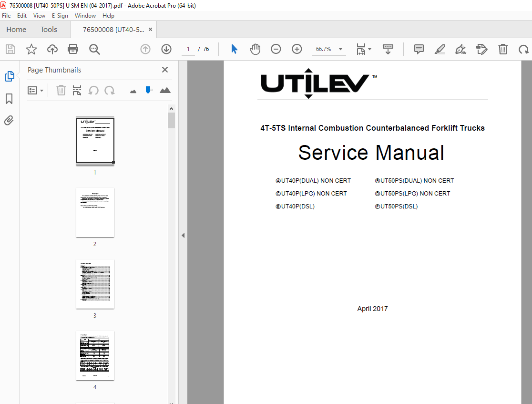Viewport: 532px width, 404px height.
Task: Click the Add stamp tool icon
Action: point(482,49)
